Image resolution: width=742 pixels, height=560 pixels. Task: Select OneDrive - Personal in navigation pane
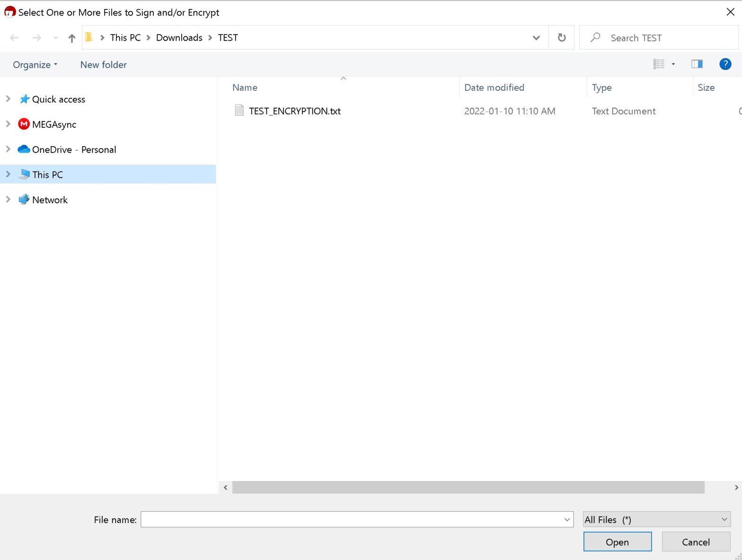[x=74, y=149]
